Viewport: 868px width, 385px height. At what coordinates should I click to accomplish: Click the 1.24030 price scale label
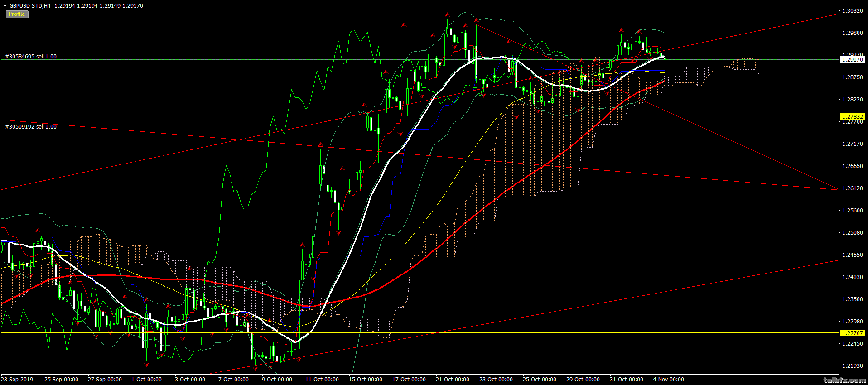[x=852, y=277]
